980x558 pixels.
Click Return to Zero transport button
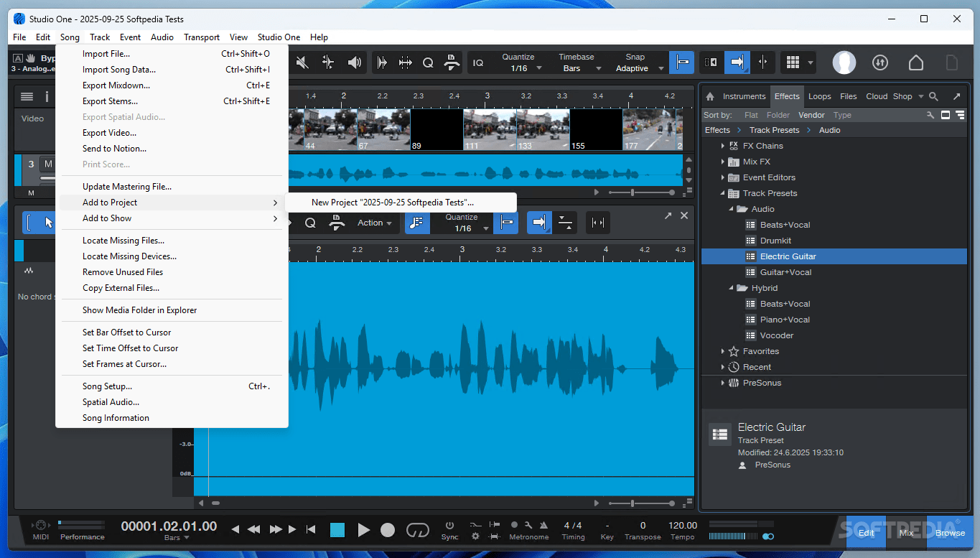click(x=311, y=530)
